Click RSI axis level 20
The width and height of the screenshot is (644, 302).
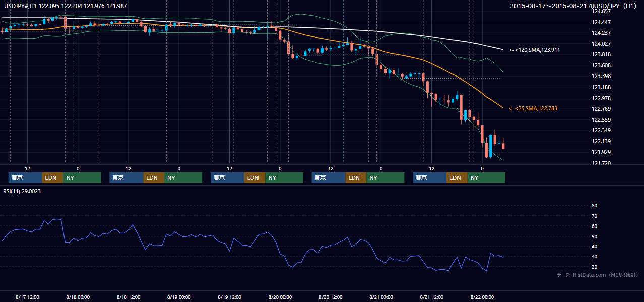coord(594,267)
